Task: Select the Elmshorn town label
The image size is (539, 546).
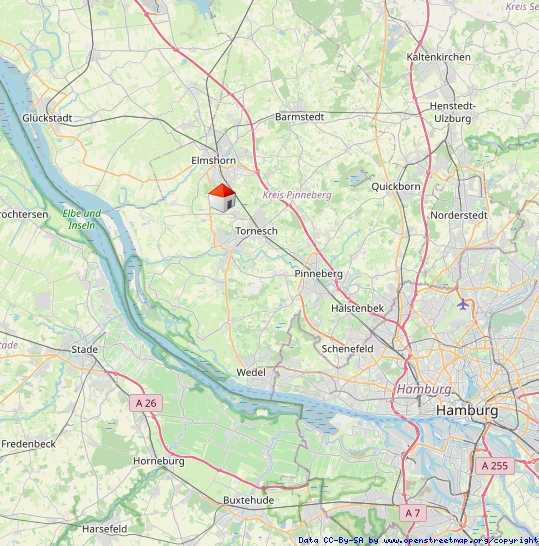Action: pyautogui.click(x=213, y=161)
